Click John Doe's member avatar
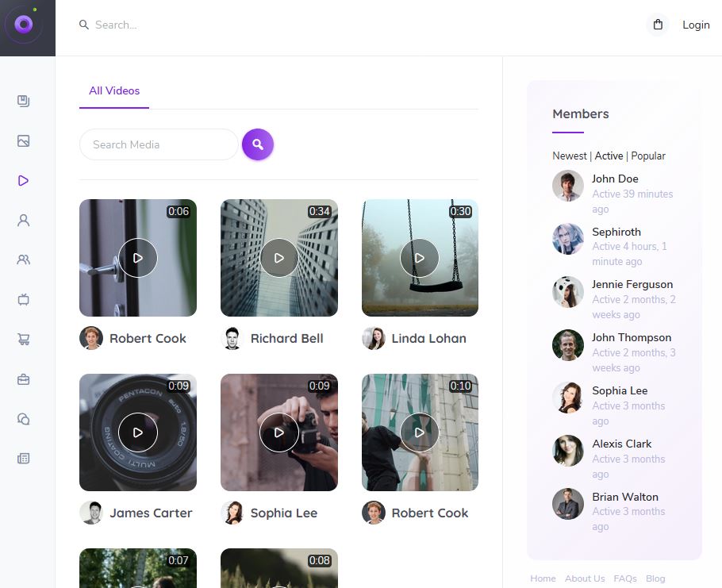 568,186
